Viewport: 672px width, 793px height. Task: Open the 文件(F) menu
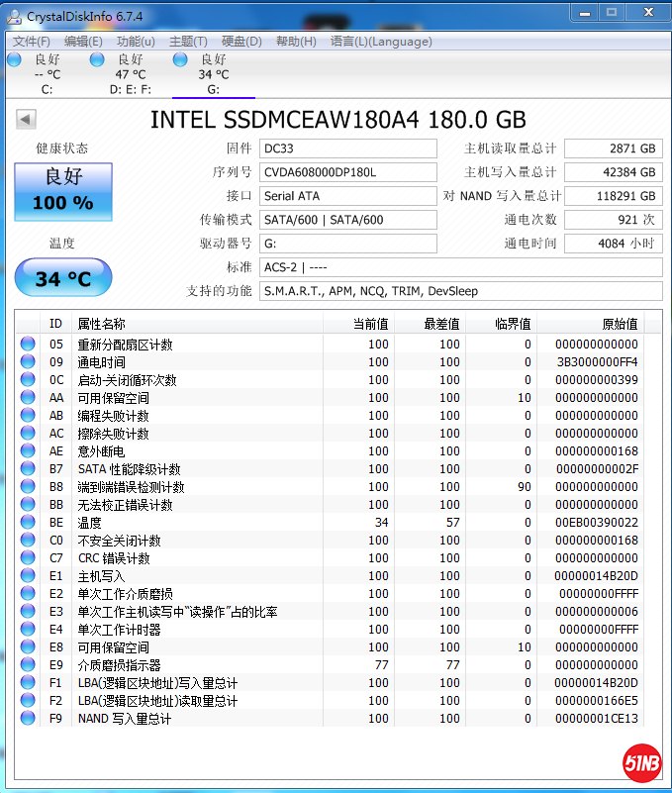(x=31, y=42)
